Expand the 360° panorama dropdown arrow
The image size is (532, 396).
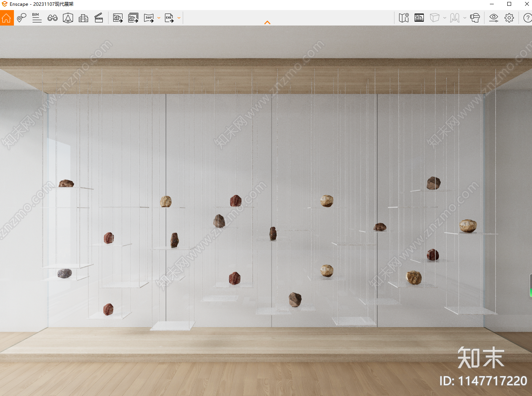coord(159,18)
